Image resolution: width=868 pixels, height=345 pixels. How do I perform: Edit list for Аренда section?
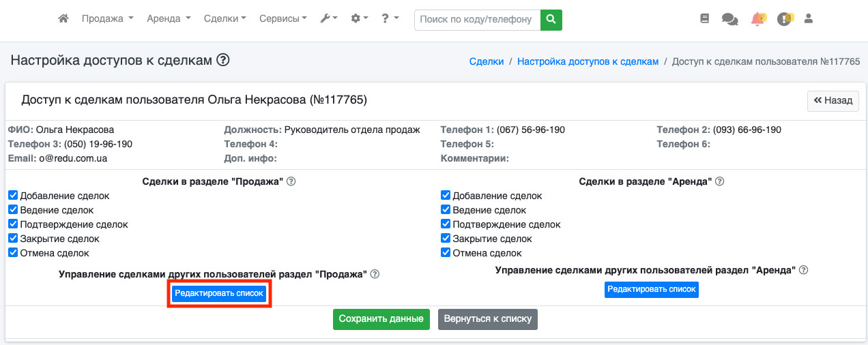[x=652, y=289]
